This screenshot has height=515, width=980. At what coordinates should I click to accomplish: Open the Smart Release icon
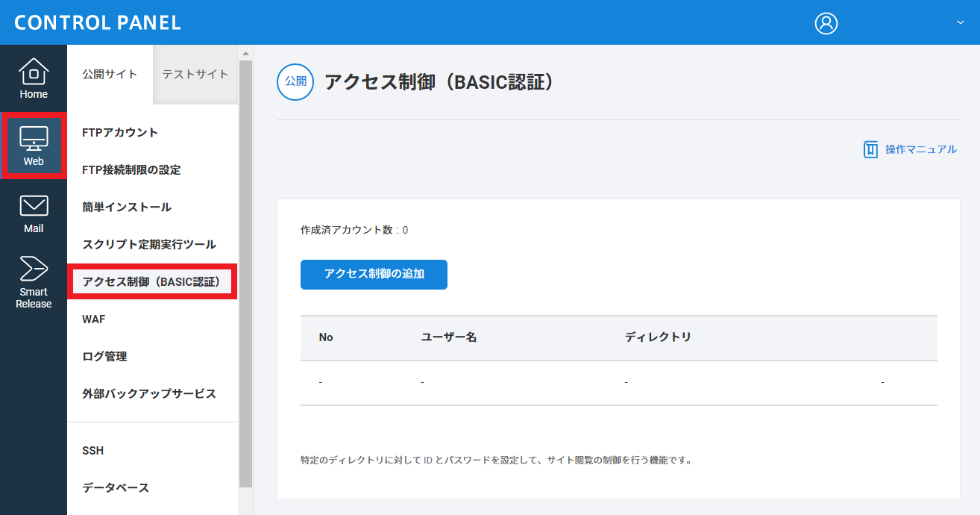[34, 269]
